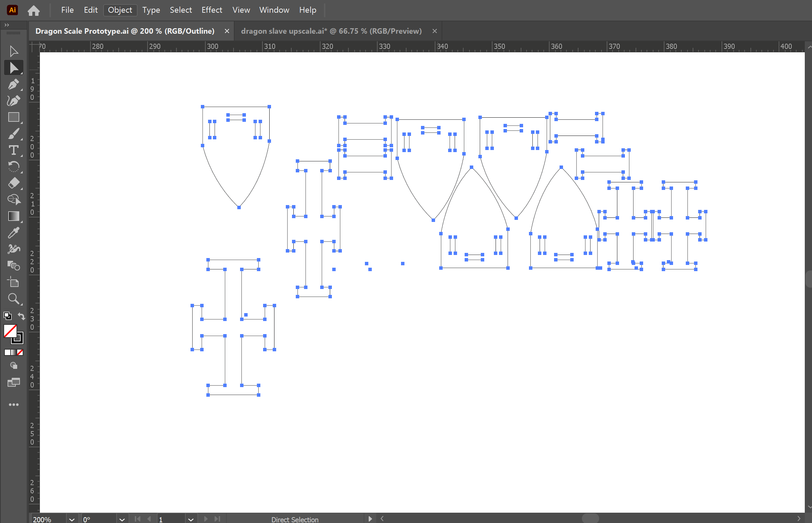The width and height of the screenshot is (812, 523).
Task: Select the Shape Builder tool
Action: click(x=13, y=265)
